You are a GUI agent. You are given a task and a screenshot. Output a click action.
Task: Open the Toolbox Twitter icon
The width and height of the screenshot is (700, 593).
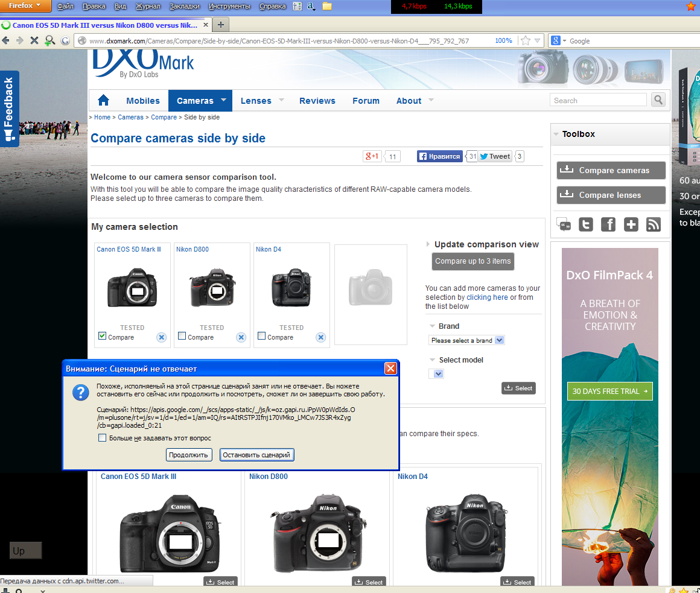pyautogui.click(x=586, y=224)
